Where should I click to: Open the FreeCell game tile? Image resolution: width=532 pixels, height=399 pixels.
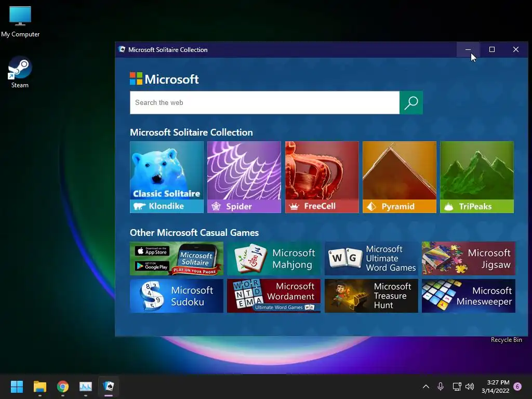click(322, 177)
